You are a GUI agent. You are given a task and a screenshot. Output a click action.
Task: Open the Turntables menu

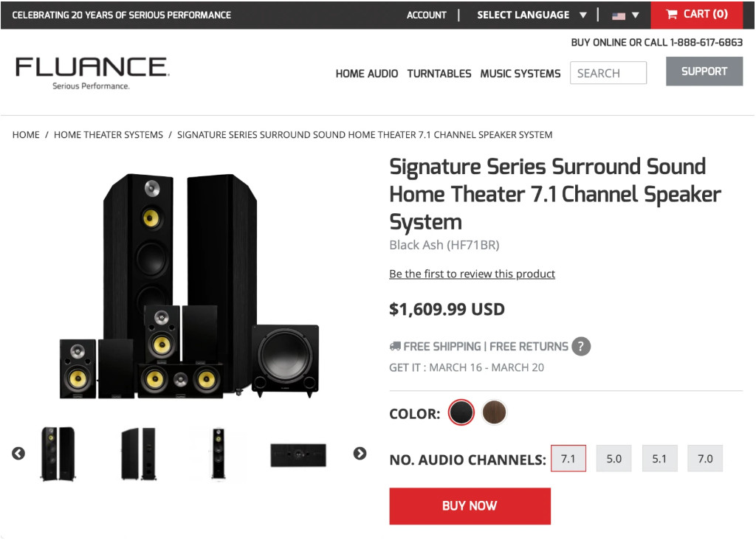(x=439, y=74)
